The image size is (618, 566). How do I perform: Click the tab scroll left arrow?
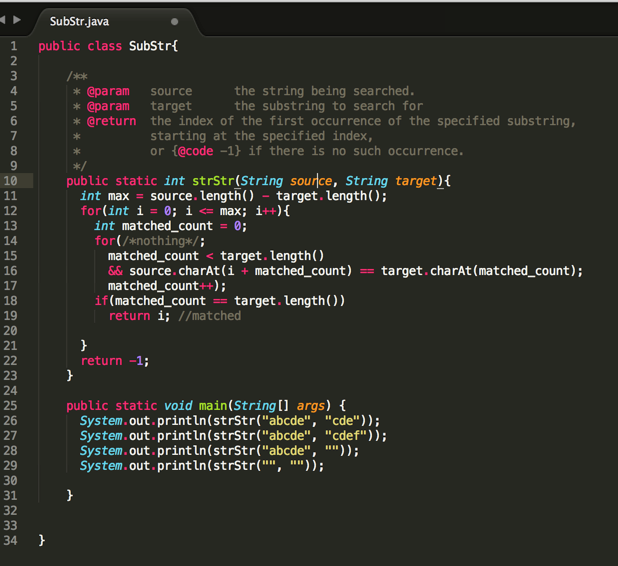[2, 19]
